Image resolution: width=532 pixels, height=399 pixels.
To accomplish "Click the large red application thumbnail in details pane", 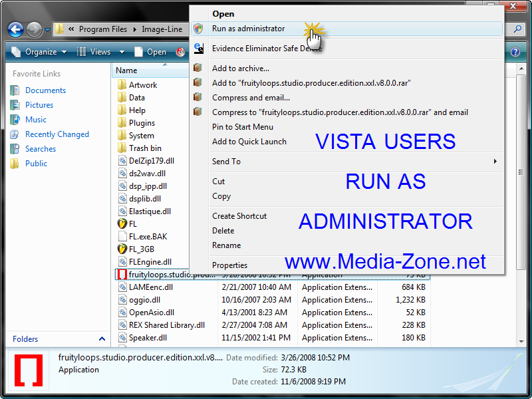I will pos(29,370).
